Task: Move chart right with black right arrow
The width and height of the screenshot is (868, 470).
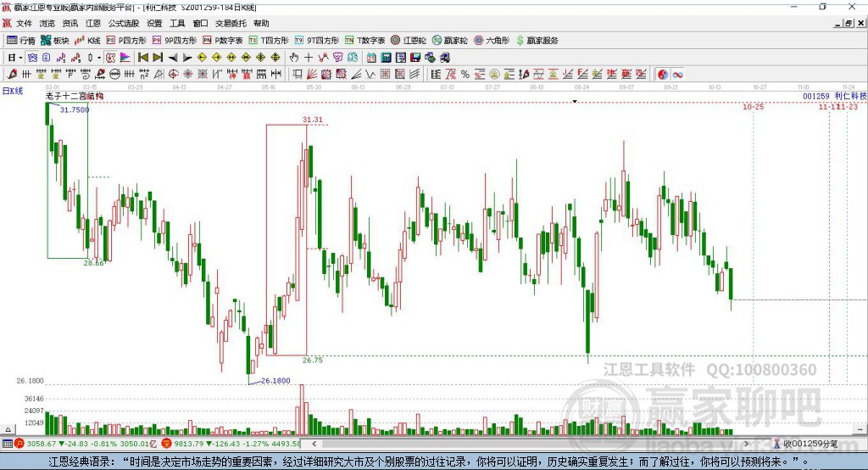Action: point(187,58)
